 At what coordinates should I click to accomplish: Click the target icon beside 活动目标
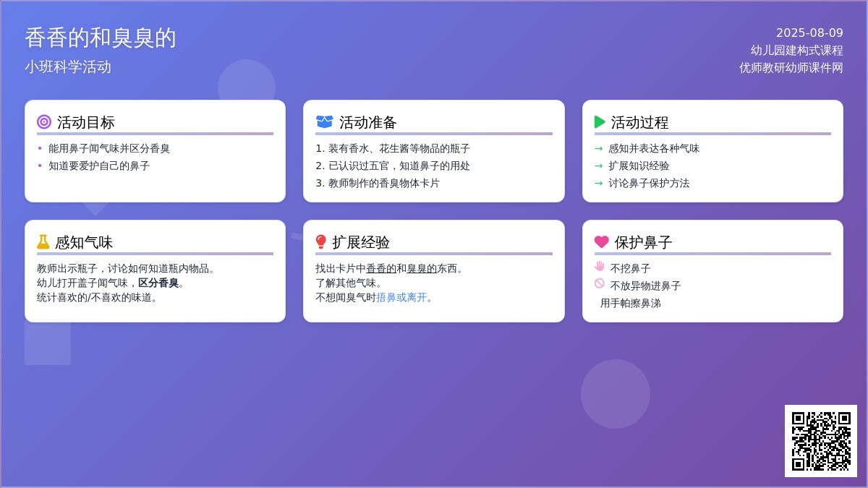click(44, 122)
